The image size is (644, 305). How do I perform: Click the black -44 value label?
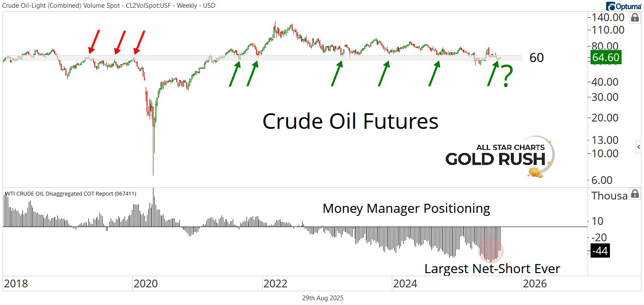(600, 251)
